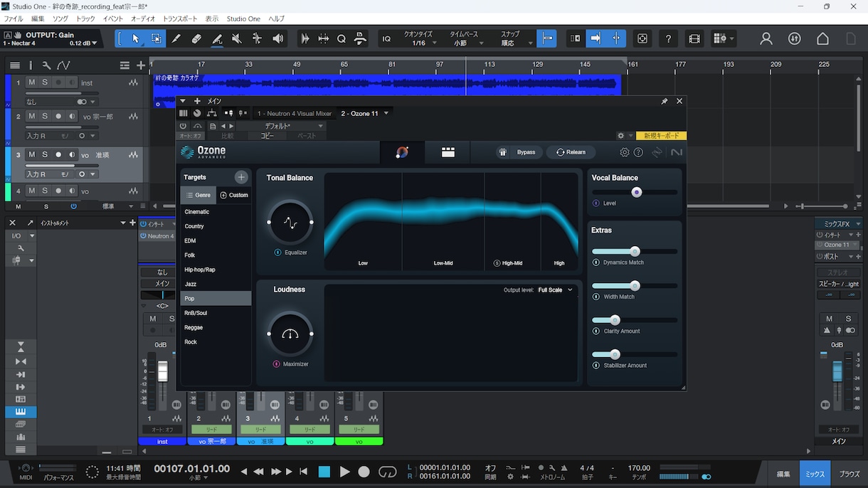Select the Listen speaker tool
Viewport: 868px width, 488px height.
coord(278,38)
